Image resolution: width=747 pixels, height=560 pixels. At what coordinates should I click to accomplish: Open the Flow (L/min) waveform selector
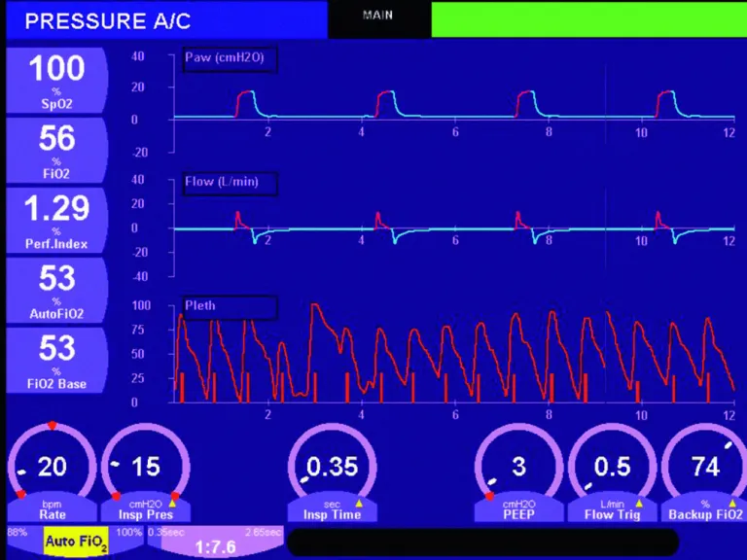coord(231,183)
